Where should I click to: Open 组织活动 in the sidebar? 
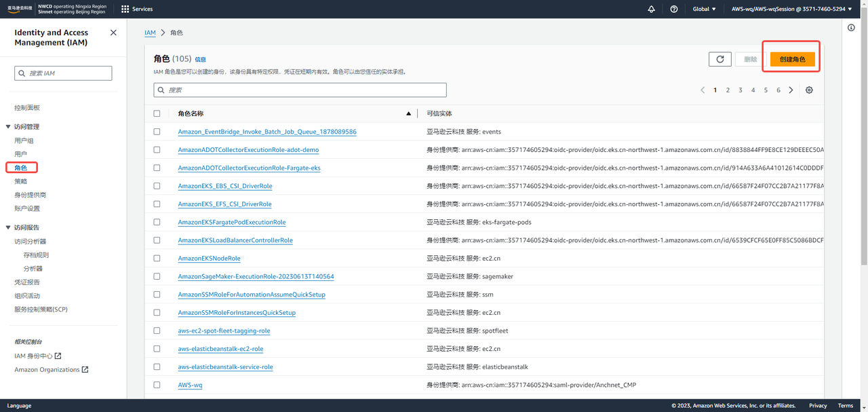(27, 295)
